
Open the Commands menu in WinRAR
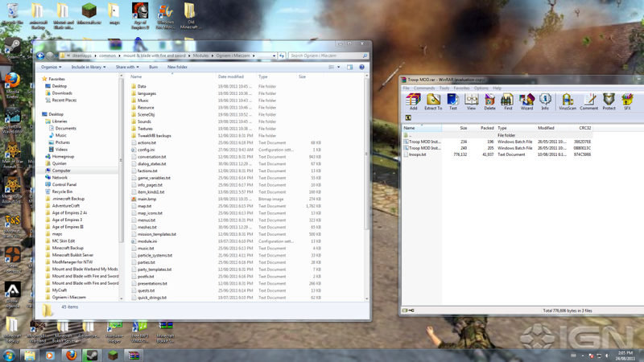pyautogui.click(x=423, y=88)
